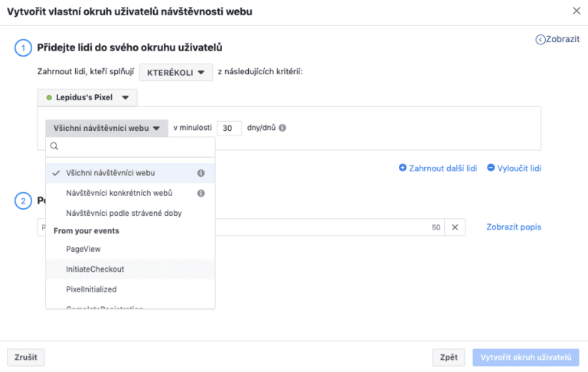This screenshot has width=588, height=372.
Task: Click the search magnifier in dropdown
Action: pos(54,146)
